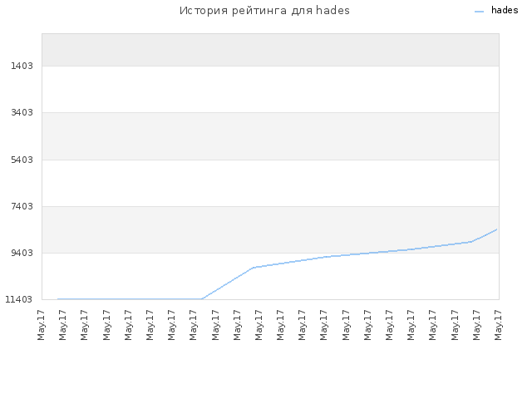Click the white band between 5403 and 7403

coord(270,183)
